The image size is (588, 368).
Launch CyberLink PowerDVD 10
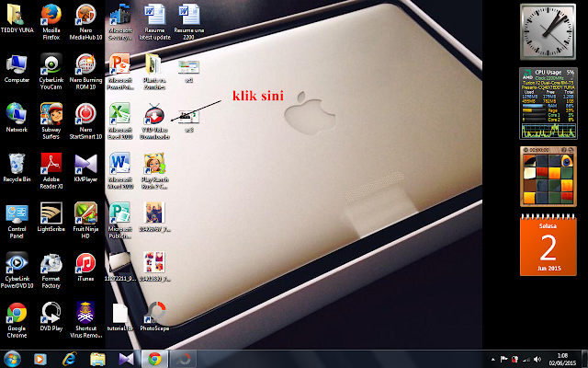pos(17,270)
